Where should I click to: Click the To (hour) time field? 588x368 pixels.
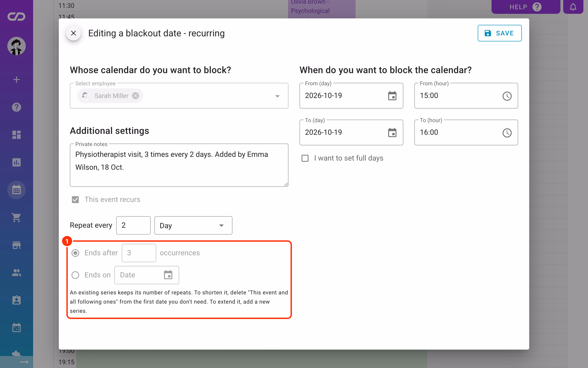click(466, 132)
